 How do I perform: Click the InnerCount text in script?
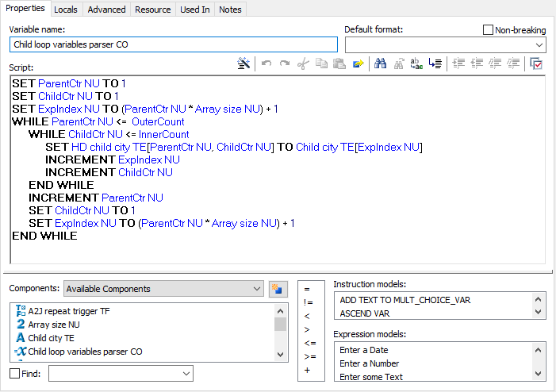pos(164,134)
